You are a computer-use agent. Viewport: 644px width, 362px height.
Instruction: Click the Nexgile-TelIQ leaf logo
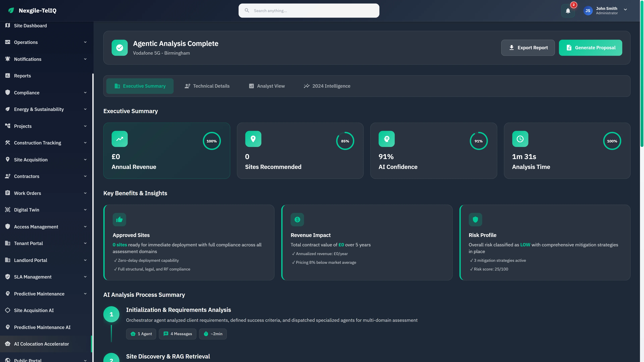[x=11, y=11]
